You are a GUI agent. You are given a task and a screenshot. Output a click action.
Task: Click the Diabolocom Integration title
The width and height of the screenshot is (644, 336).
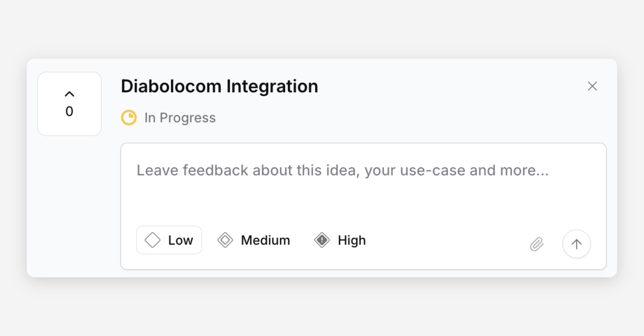point(219,86)
